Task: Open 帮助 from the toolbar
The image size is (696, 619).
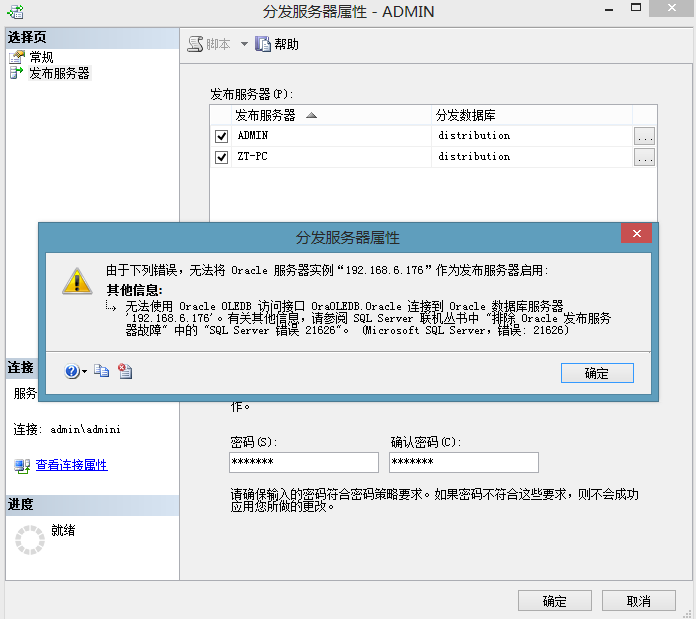Action: click(x=277, y=44)
